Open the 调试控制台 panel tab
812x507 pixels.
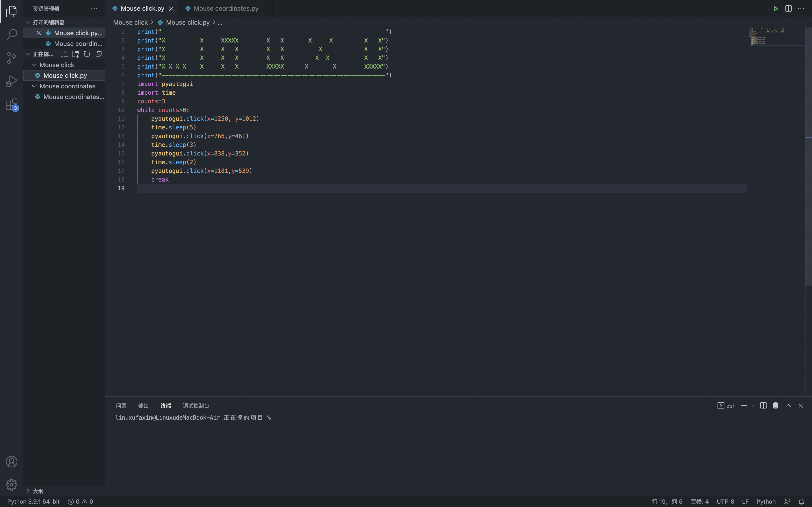pos(196,405)
